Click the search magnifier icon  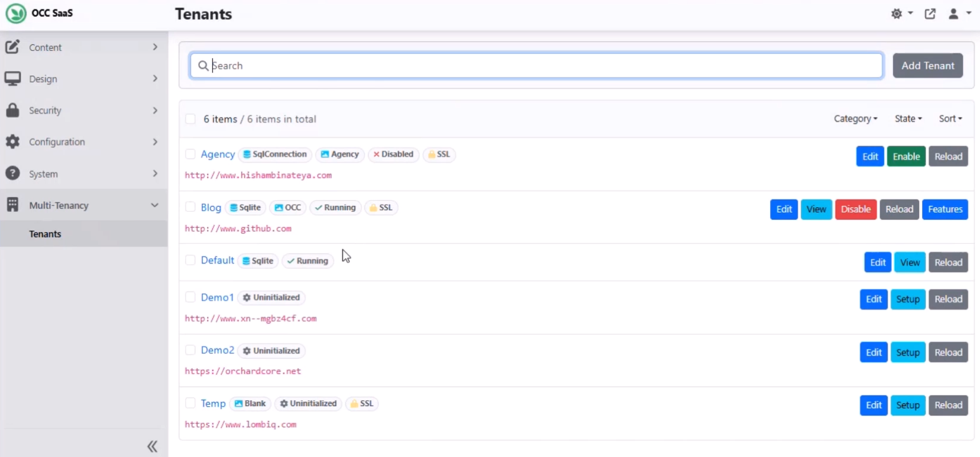tap(203, 66)
